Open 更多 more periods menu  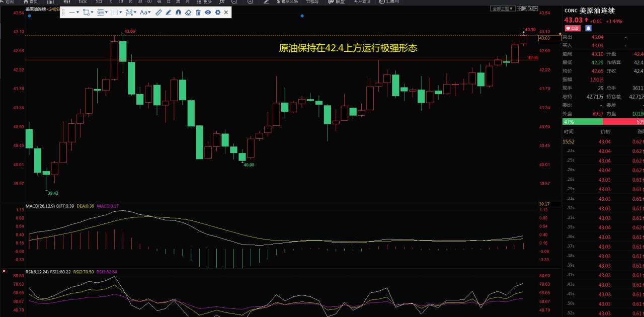204,3
